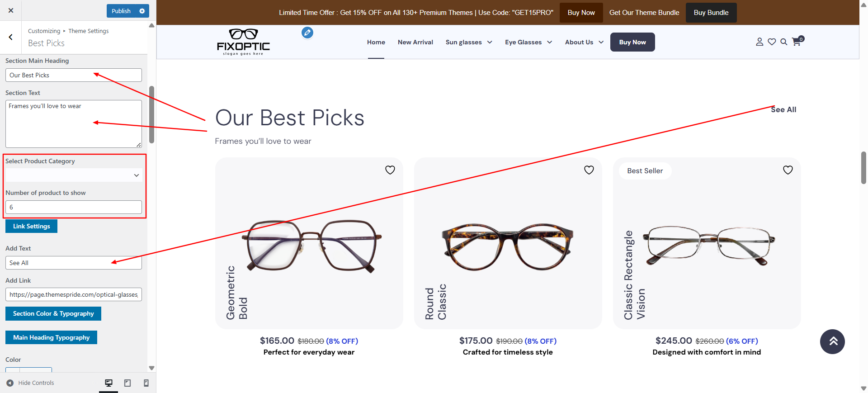
Task: Switch to tablet preview icon
Action: point(127,383)
